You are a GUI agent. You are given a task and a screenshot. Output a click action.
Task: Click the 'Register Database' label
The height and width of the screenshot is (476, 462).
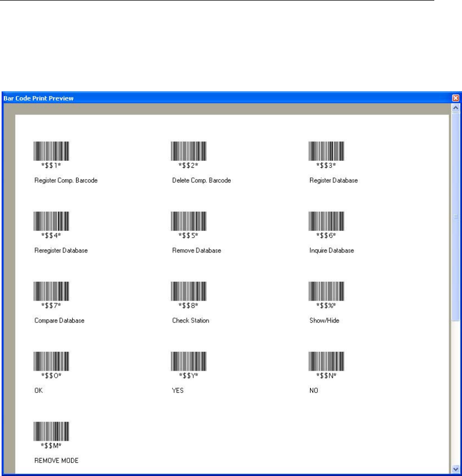(333, 180)
